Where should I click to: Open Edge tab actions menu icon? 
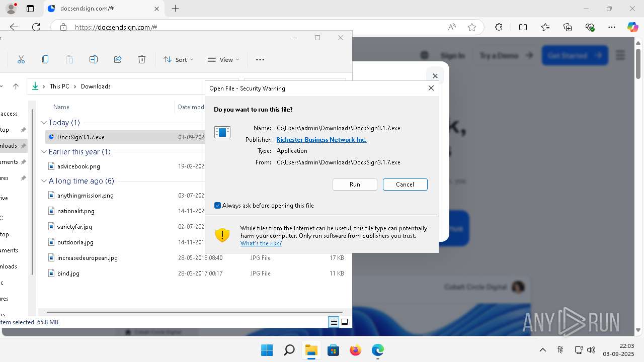[x=30, y=9]
